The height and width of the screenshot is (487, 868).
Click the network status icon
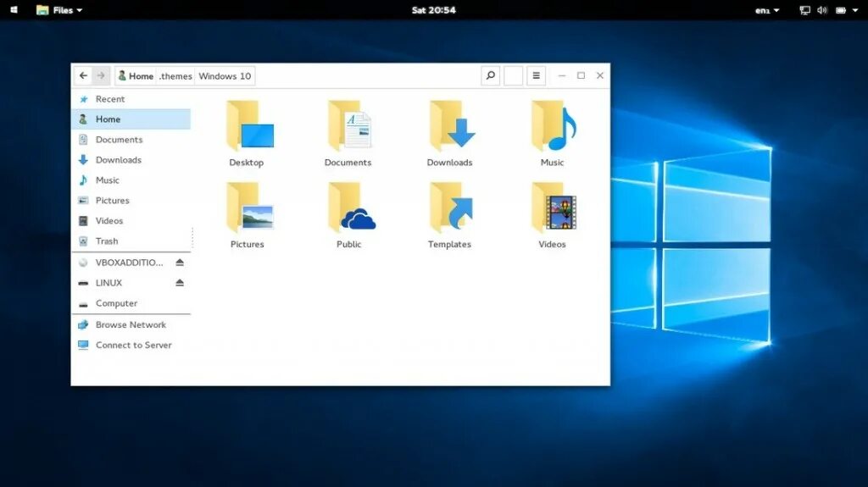click(x=805, y=10)
